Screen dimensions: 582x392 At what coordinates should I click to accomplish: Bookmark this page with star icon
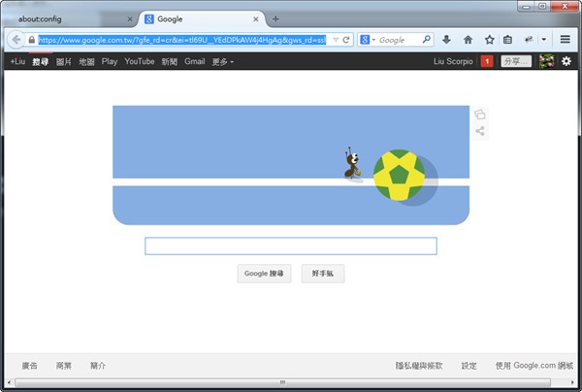click(x=490, y=40)
